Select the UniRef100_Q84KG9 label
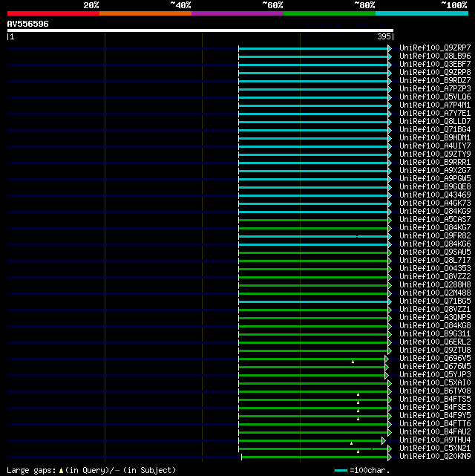Screen dimensions: 475x476 click(435, 212)
